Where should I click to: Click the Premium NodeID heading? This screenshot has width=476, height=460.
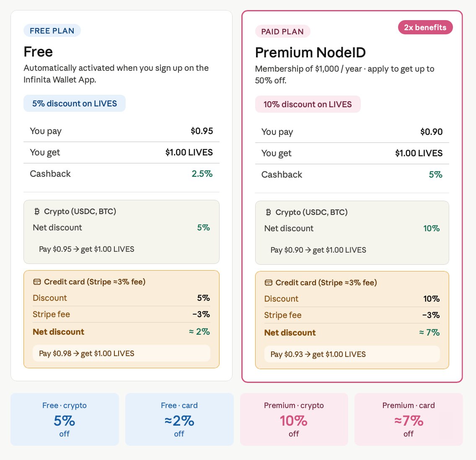click(310, 52)
